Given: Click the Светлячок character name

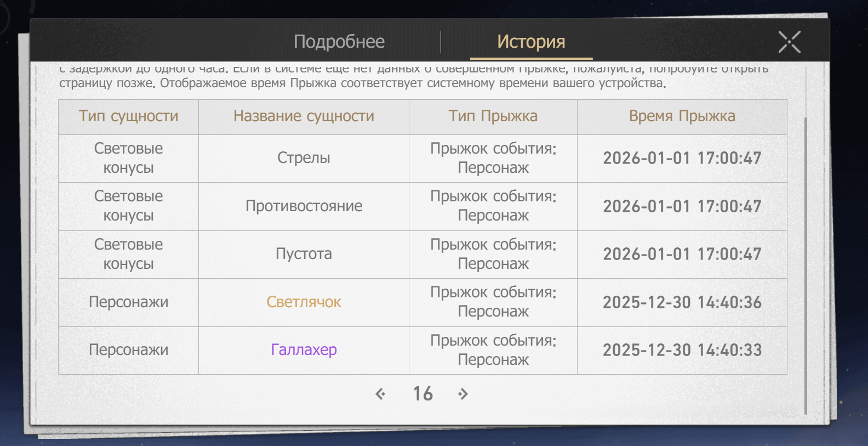Looking at the screenshot, I should [x=304, y=302].
